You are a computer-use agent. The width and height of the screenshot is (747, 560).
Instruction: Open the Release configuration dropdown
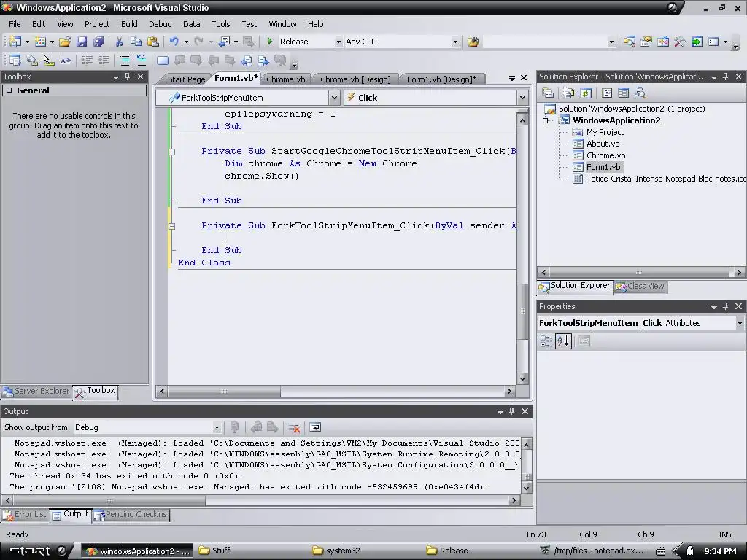click(338, 42)
